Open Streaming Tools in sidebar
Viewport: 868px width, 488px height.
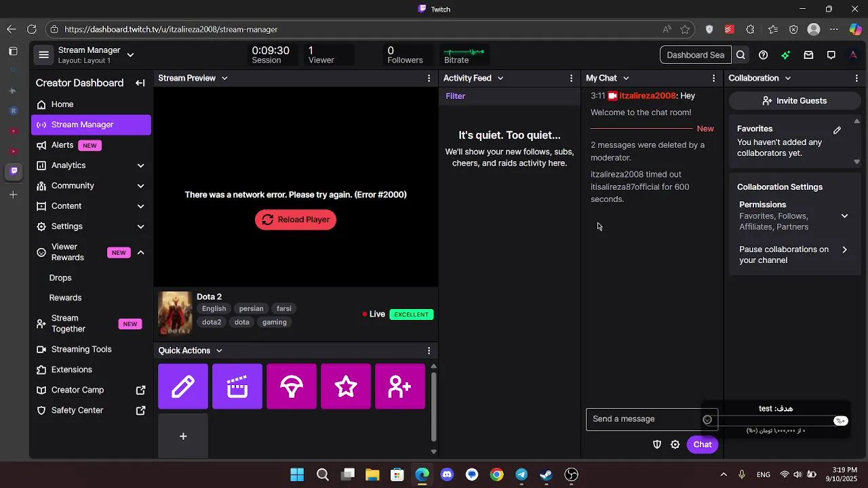point(91,349)
